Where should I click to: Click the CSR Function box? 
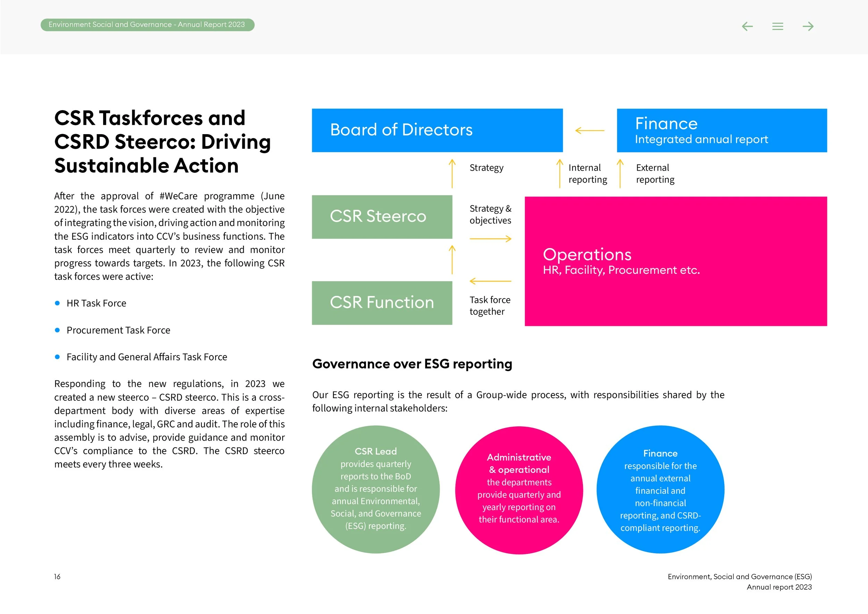(x=382, y=303)
